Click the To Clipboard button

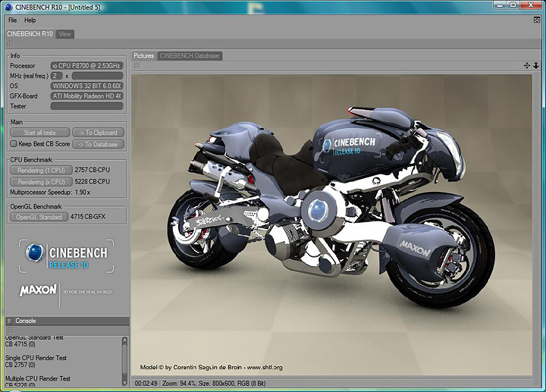point(98,133)
